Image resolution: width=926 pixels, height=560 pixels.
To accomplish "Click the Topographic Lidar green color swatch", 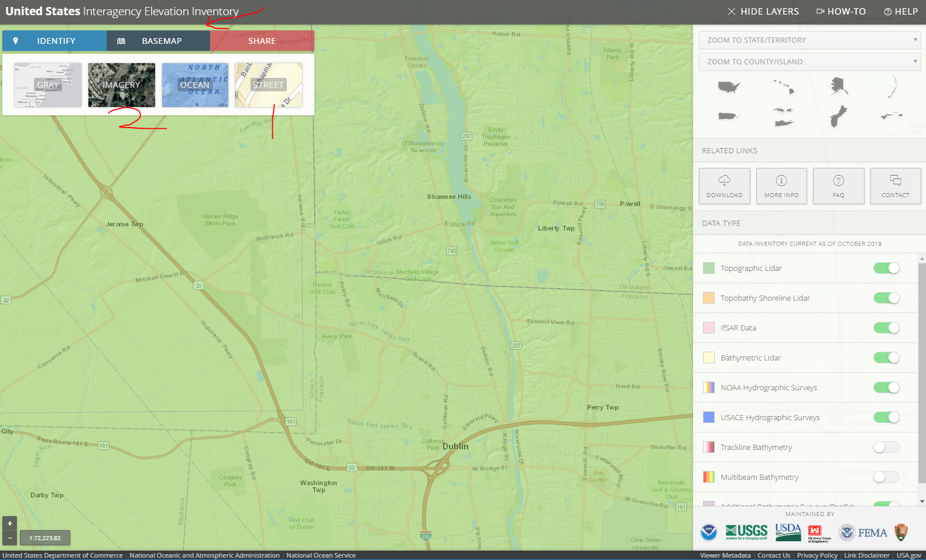I will [x=709, y=268].
